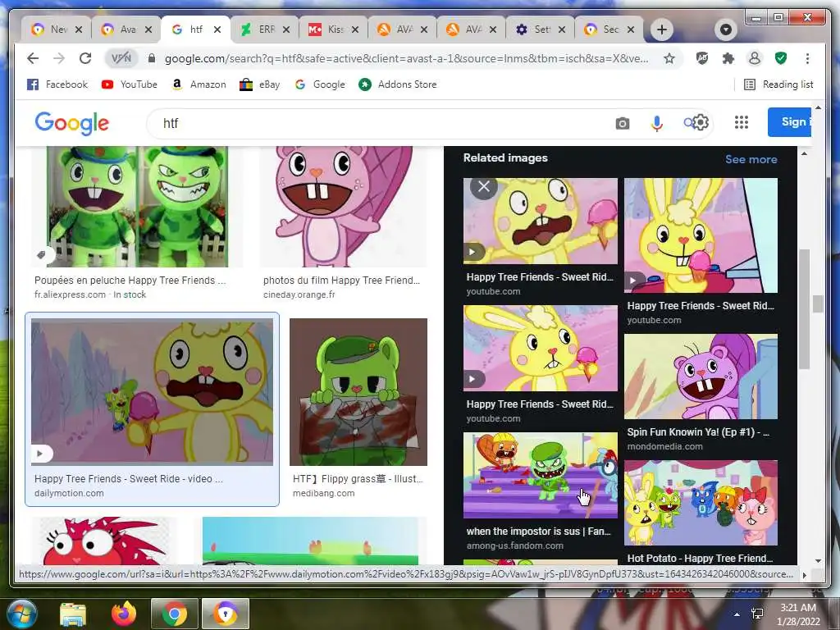Open when the impostor is sus image

click(x=541, y=475)
